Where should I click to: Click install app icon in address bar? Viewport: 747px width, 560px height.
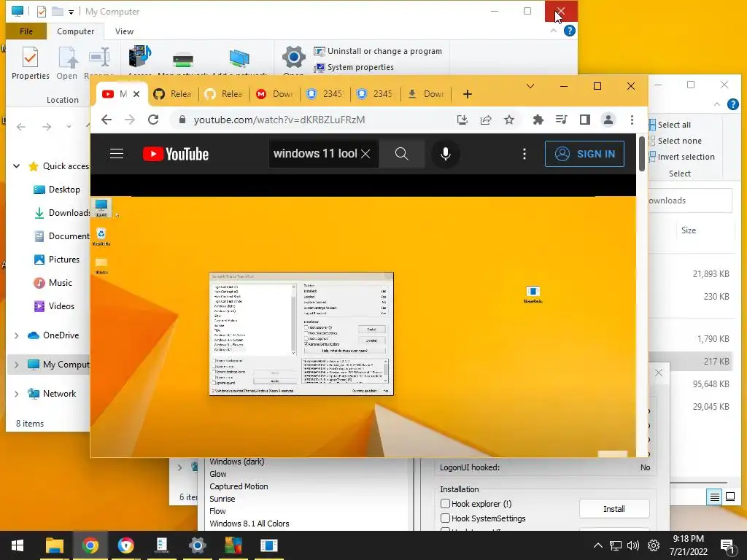click(x=462, y=120)
